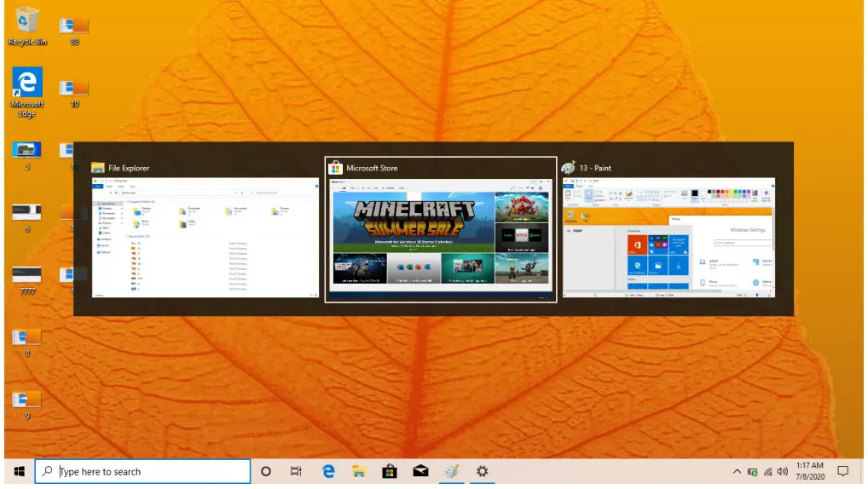Check battery status in the system tray
This screenshot has height=489, width=868.
pos(752,472)
